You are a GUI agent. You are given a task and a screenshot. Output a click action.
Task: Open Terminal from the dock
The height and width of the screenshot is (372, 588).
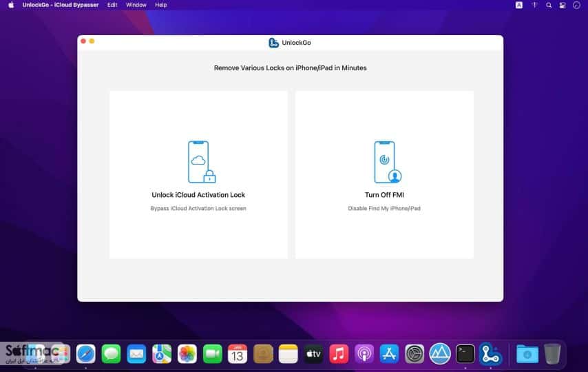click(465, 354)
